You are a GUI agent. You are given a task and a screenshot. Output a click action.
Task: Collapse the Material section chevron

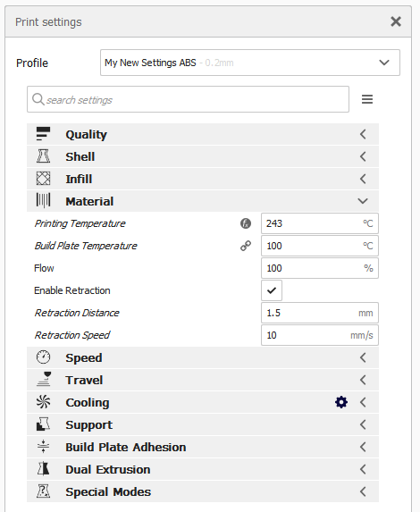click(x=363, y=201)
